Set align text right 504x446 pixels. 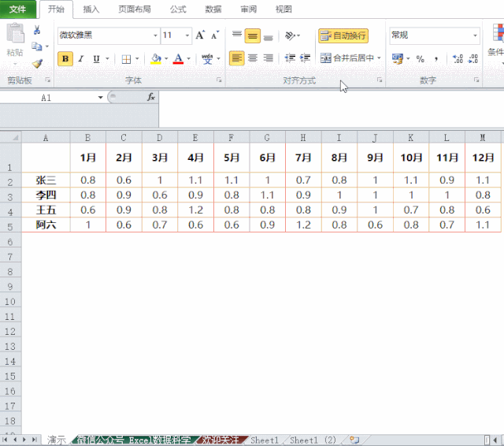click(x=268, y=58)
